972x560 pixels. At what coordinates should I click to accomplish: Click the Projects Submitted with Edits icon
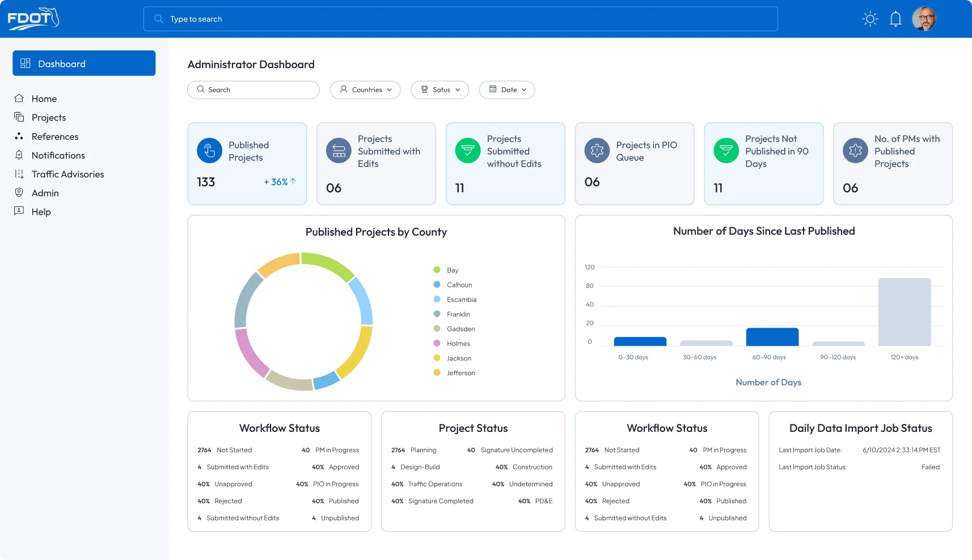tap(339, 151)
